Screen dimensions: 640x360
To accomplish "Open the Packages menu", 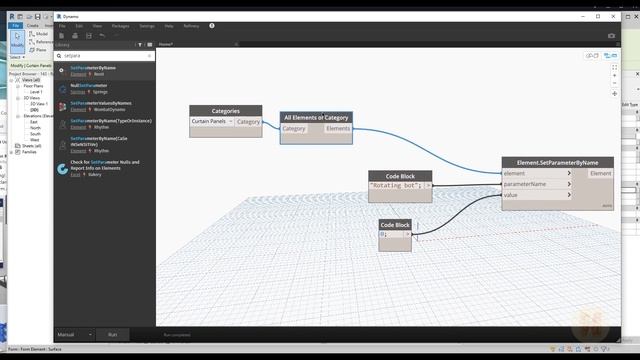I will pos(120,26).
